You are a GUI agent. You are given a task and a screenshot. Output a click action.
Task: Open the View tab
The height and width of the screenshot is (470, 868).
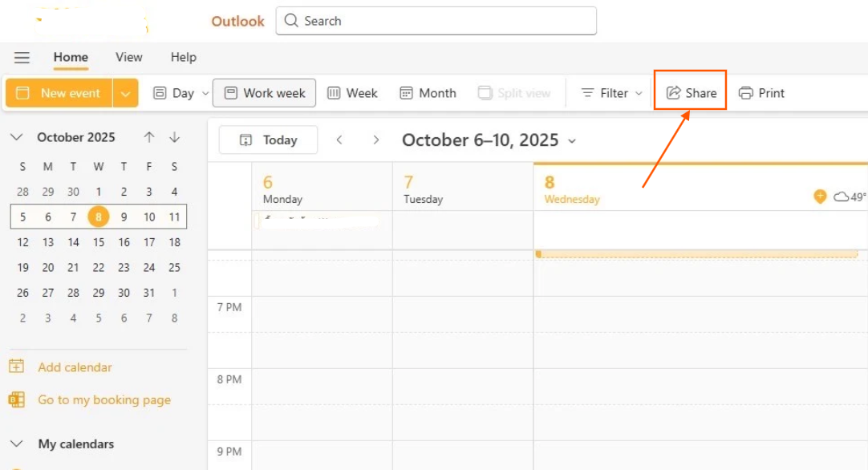click(128, 57)
